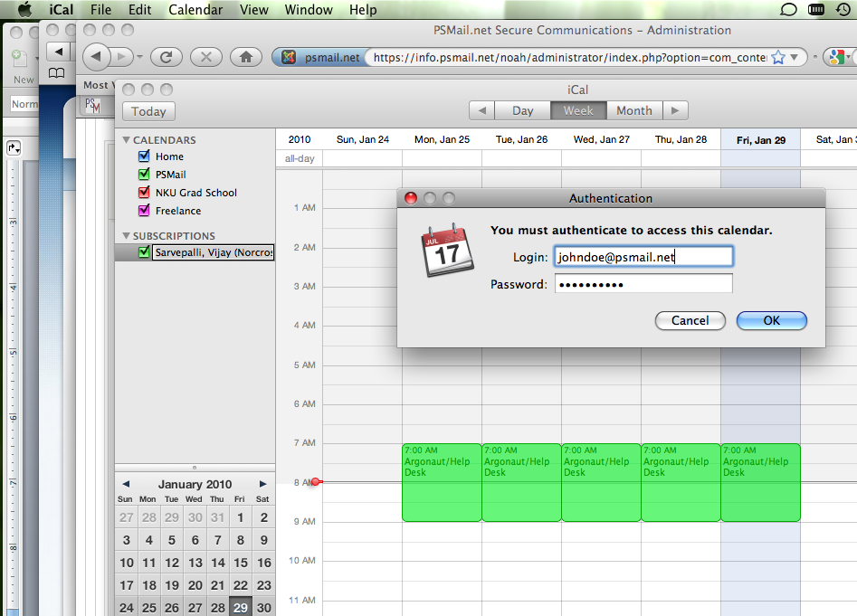Screen dimensions: 857x616
Task: Click the "January 2010" mini calendar title
Action: pos(195,485)
